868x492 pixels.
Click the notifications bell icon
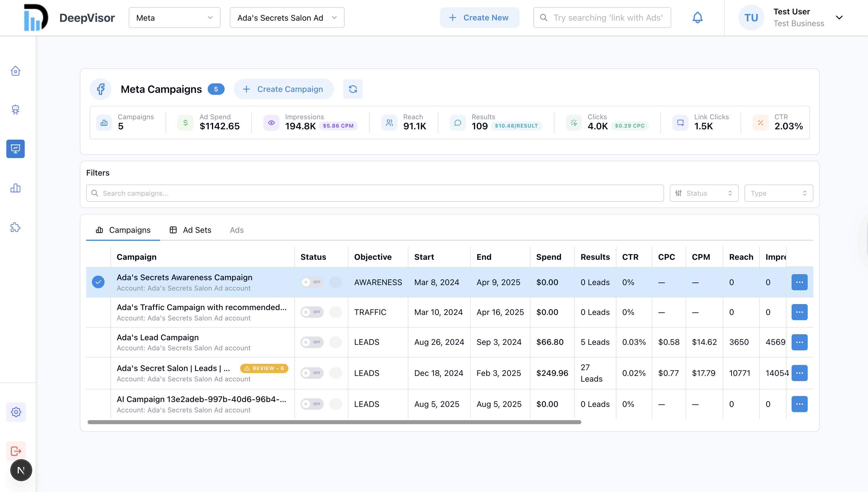point(697,18)
